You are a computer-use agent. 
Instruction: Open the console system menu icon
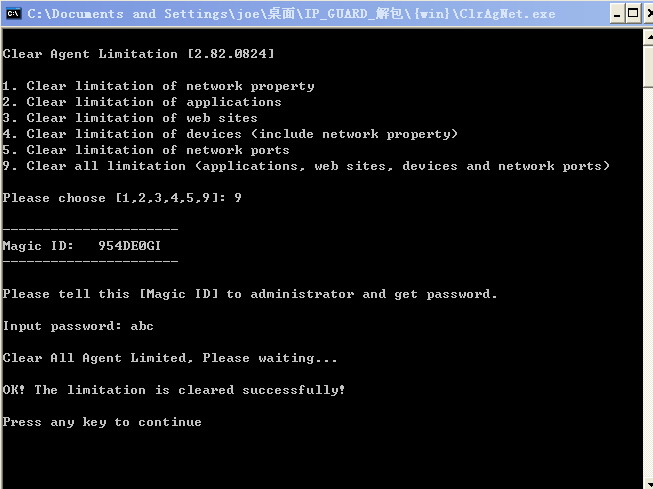point(13,13)
